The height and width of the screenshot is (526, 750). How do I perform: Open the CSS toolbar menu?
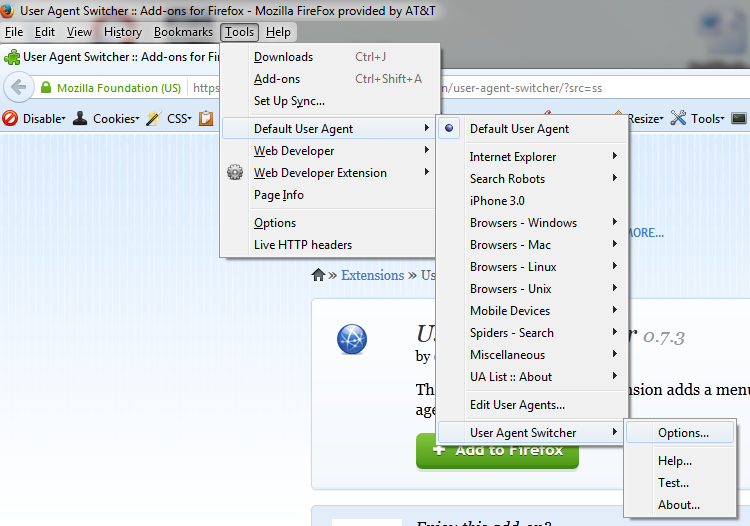pos(168,118)
